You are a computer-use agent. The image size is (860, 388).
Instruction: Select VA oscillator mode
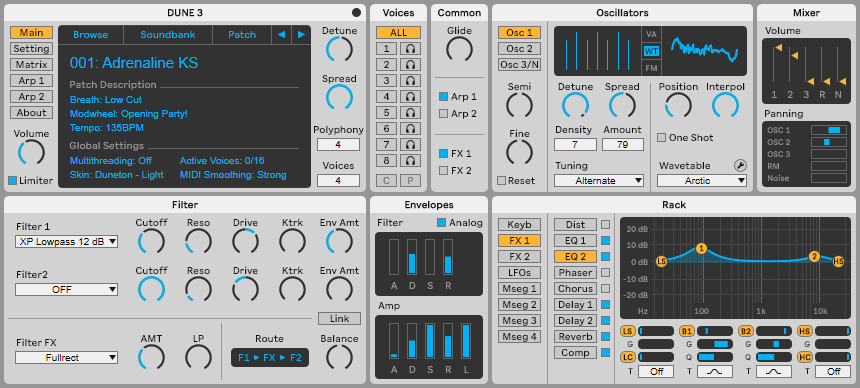(x=651, y=34)
